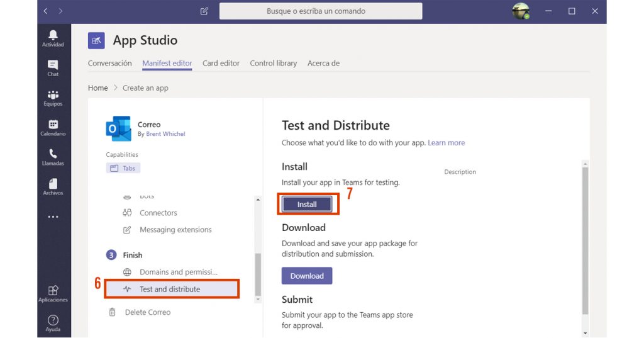Click the left panel scrollbar up arrow
644x338 pixels.
tap(258, 200)
